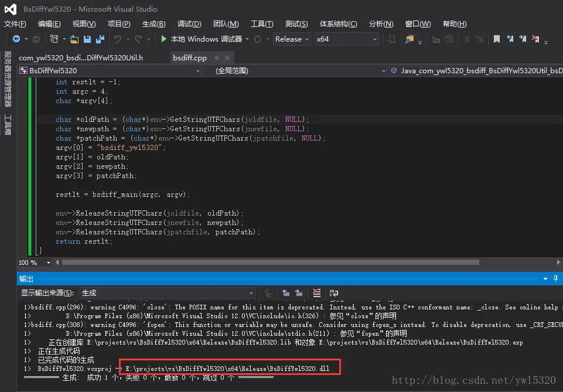Viewport: 563px width, 392px height.
Task: Open the 调试(D) menu
Action: click(189, 24)
